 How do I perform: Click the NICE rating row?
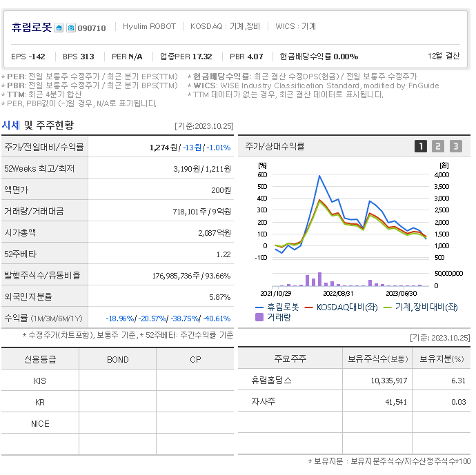click(117, 423)
